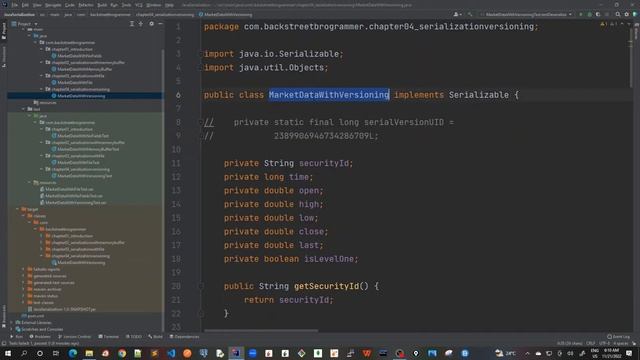Click the 4 spaces indent setting
The image size is (640, 360).
click(621, 344)
